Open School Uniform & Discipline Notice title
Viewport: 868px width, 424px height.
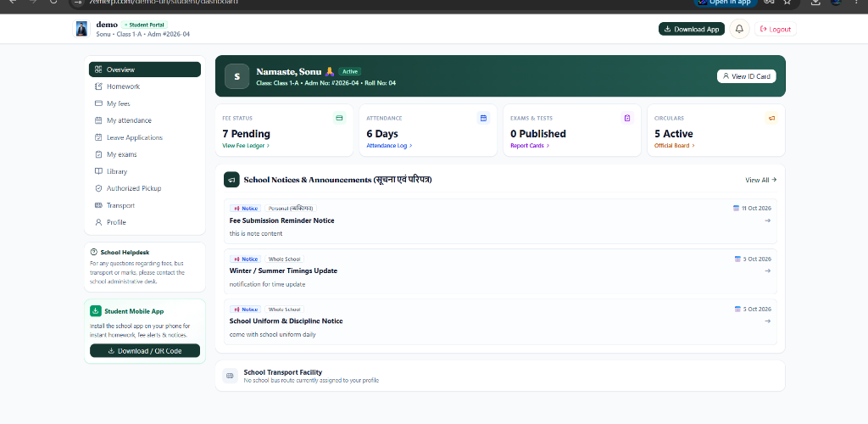[x=287, y=321]
